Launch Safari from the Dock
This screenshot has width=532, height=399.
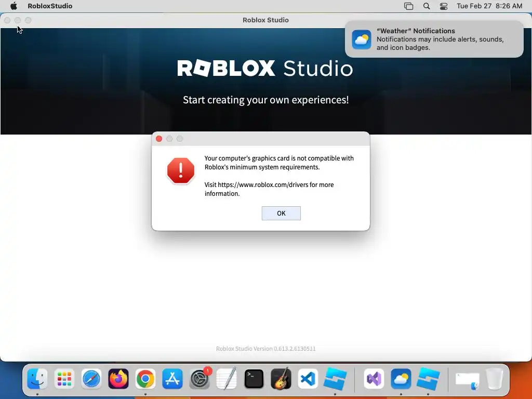coord(91,379)
